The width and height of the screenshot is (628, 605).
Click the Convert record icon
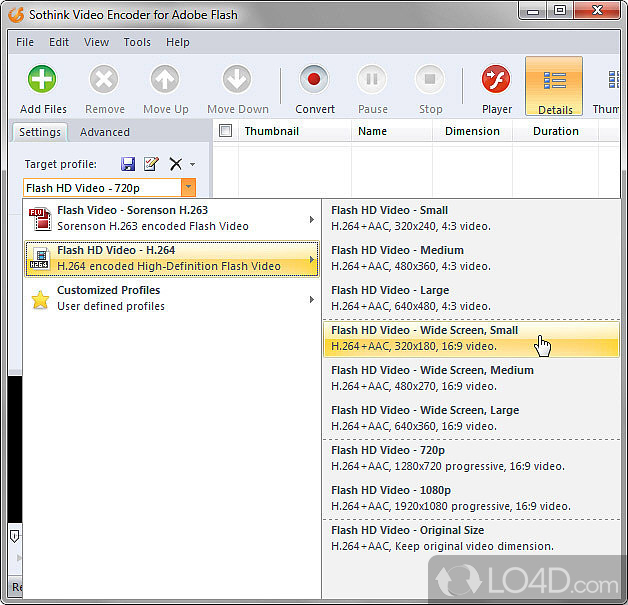[x=315, y=80]
